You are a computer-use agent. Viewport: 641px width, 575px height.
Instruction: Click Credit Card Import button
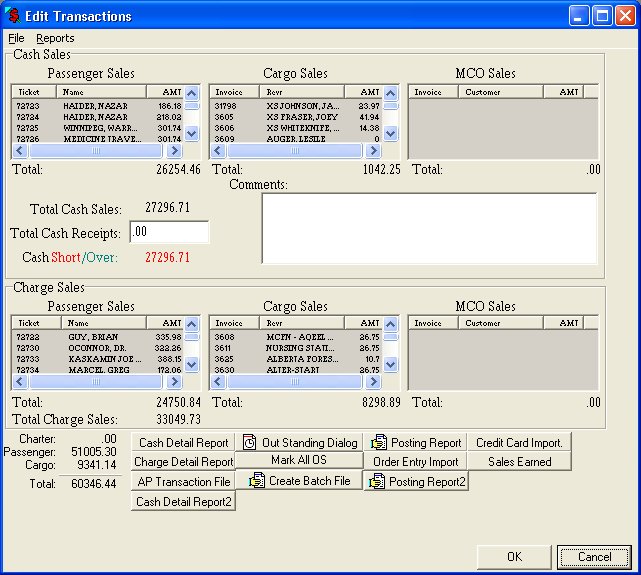coord(519,443)
